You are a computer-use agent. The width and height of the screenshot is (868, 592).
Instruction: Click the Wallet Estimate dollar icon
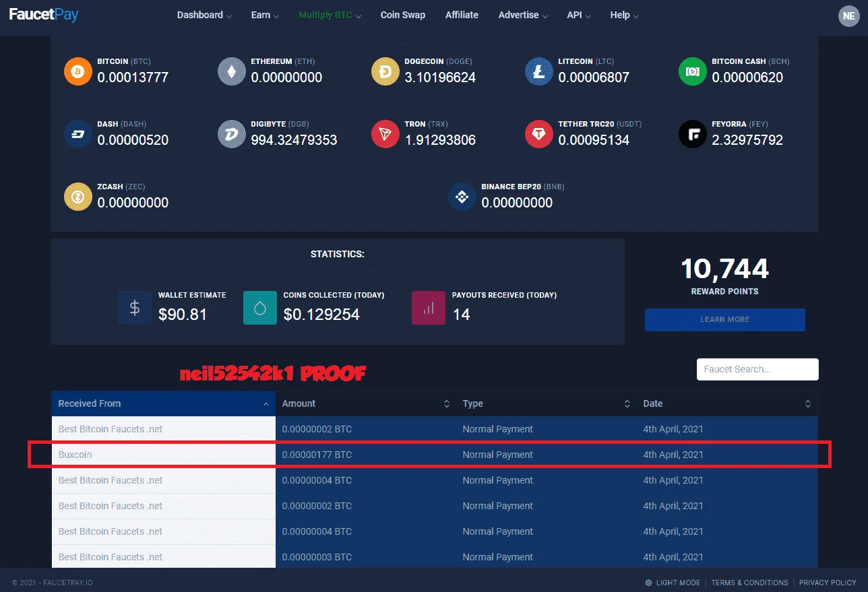[x=135, y=308]
